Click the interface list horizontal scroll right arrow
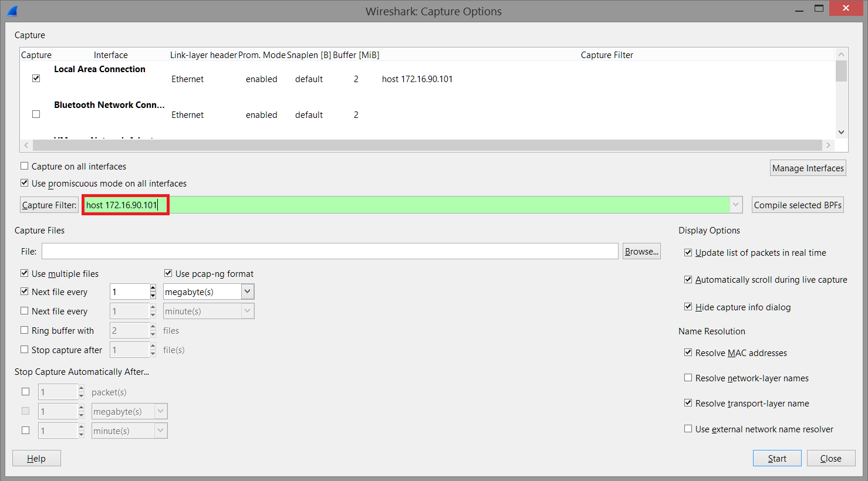This screenshot has height=481, width=868. (x=828, y=145)
